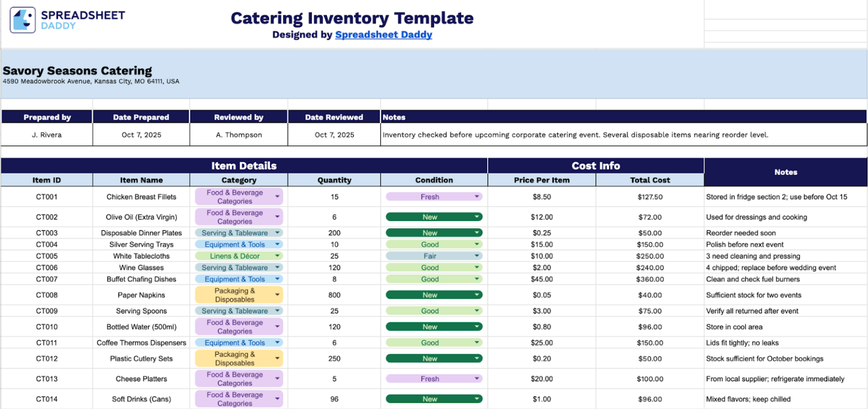Viewport: 868px width, 409px height.
Task: Open the Spreadsheet Daddy hyperlink
Action: point(383,35)
